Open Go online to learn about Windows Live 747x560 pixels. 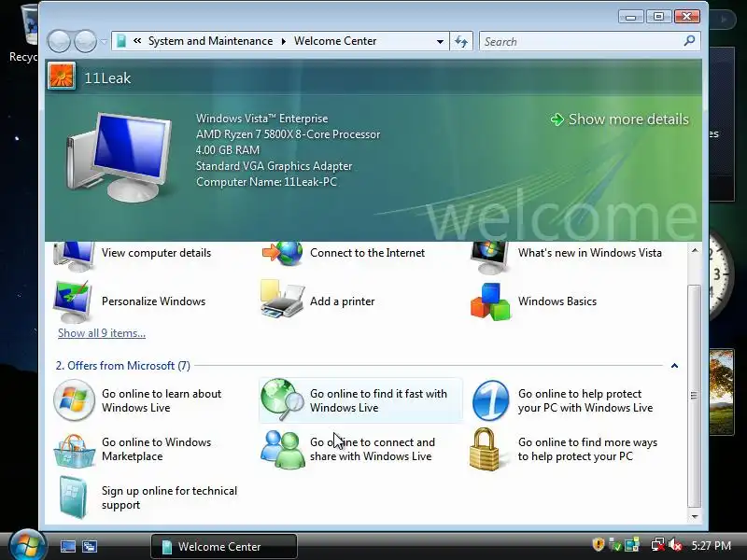pyautogui.click(x=162, y=400)
